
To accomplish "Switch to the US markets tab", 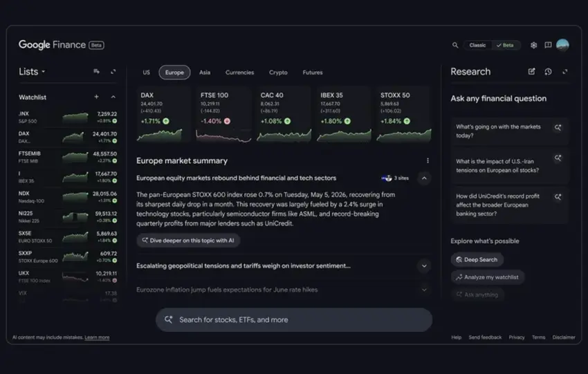I will (x=146, y=73).
